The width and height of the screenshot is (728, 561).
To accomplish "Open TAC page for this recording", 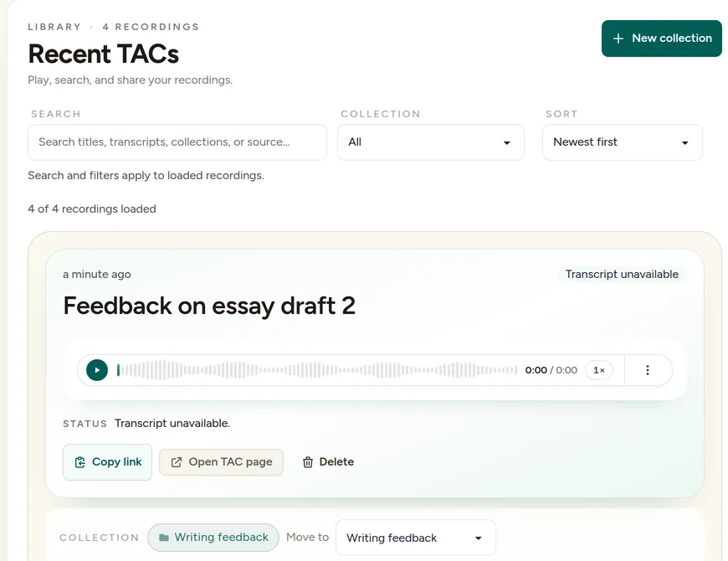I will (x=221, y=462).
